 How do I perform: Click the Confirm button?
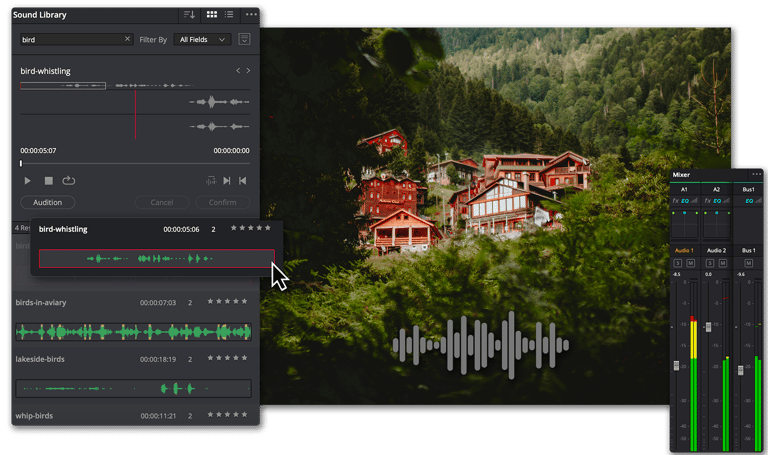pyautogui.click(x=222, y=202)
